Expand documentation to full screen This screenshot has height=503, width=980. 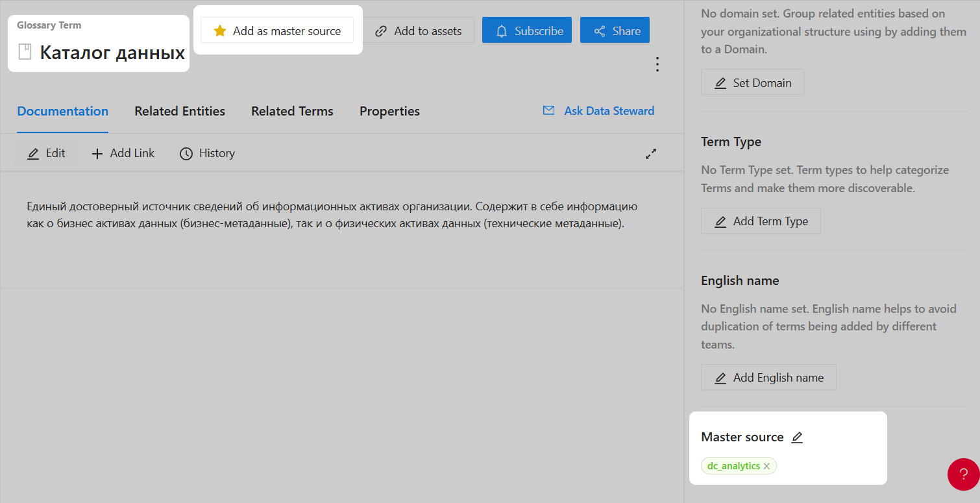[651, 154]
